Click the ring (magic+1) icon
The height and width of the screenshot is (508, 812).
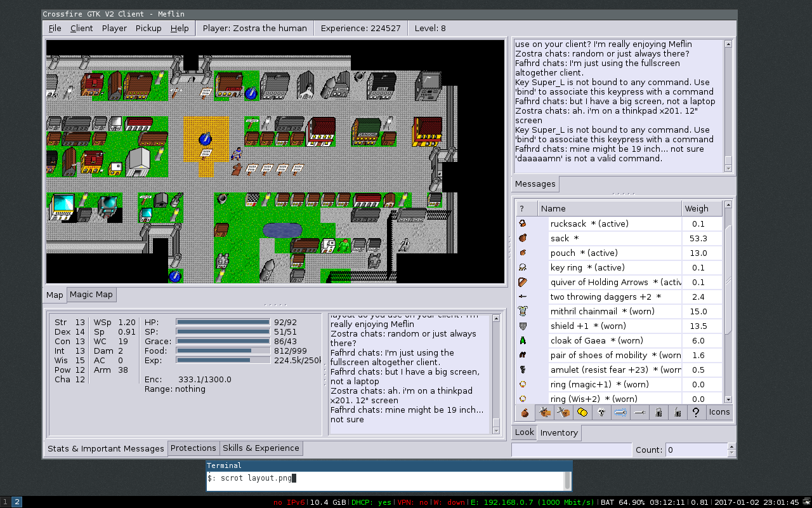tap(523, 384)
